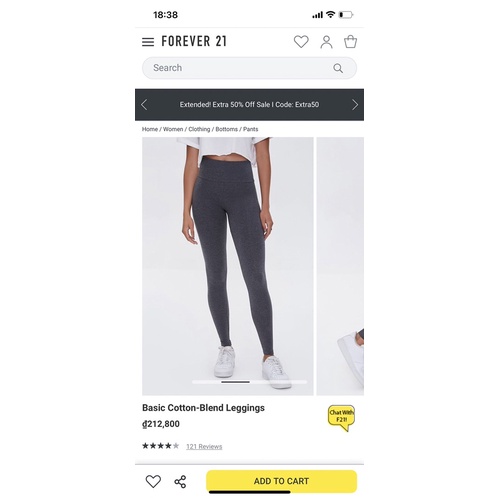Viewport: 498px width, 498px height.
Task: Show previous promo banner with left arrow
Action: pos(144,105)
